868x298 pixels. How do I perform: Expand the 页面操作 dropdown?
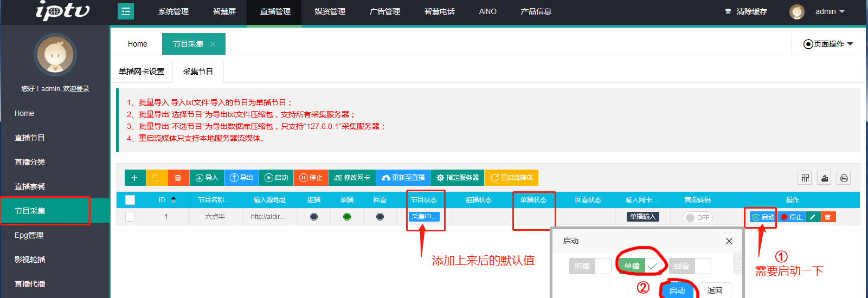[828, 44]
